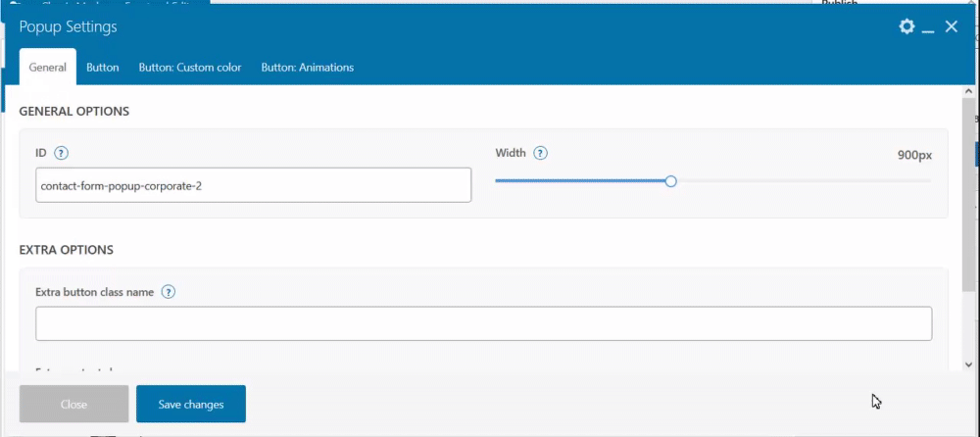Click the Popup Settings title text
Image resolution: width=980 pixels, height=437 pixels.
tap(68, 26)
